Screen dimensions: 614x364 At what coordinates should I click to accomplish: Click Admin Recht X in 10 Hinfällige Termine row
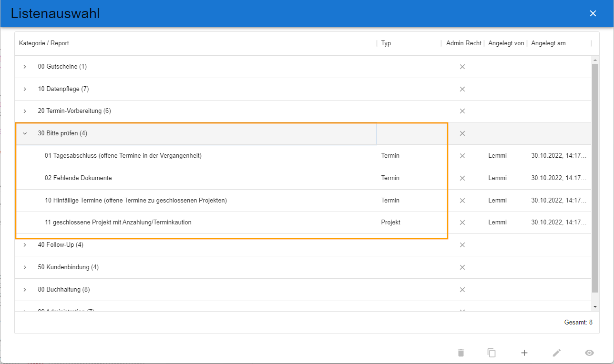click(x=462, y=201)
